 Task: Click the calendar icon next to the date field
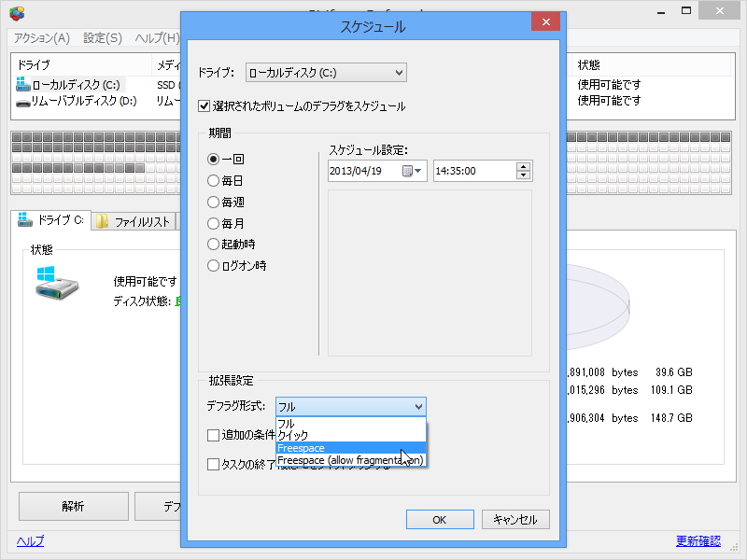point(406,171)
